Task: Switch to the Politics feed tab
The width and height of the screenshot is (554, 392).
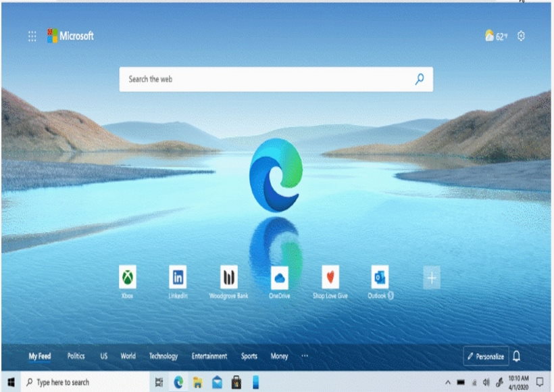Action: tap(76, 356)
